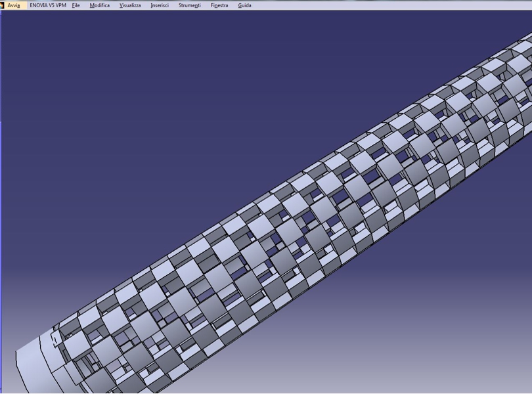Open the ENOVIA V5 VPM menu

(48, 5)
